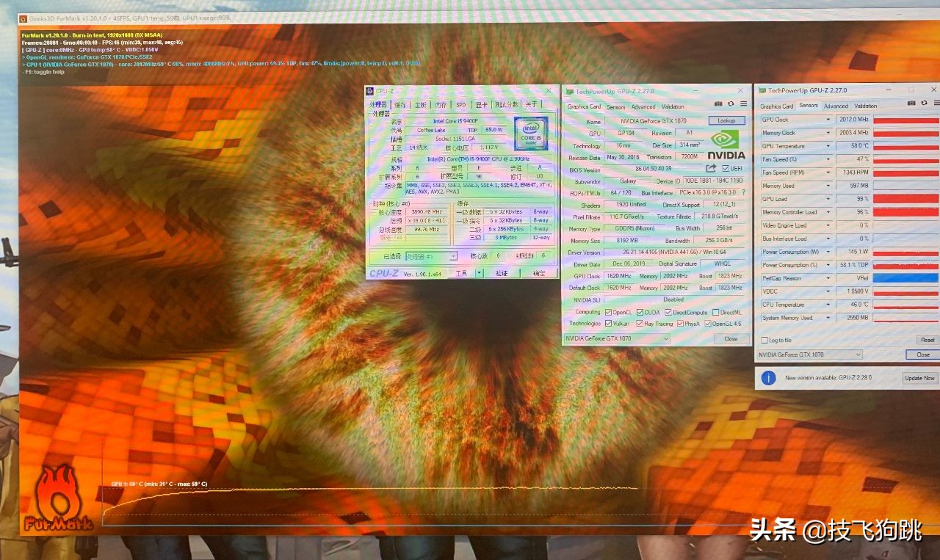
Task: Click the blue info icon in update notification
Action: 768,378
